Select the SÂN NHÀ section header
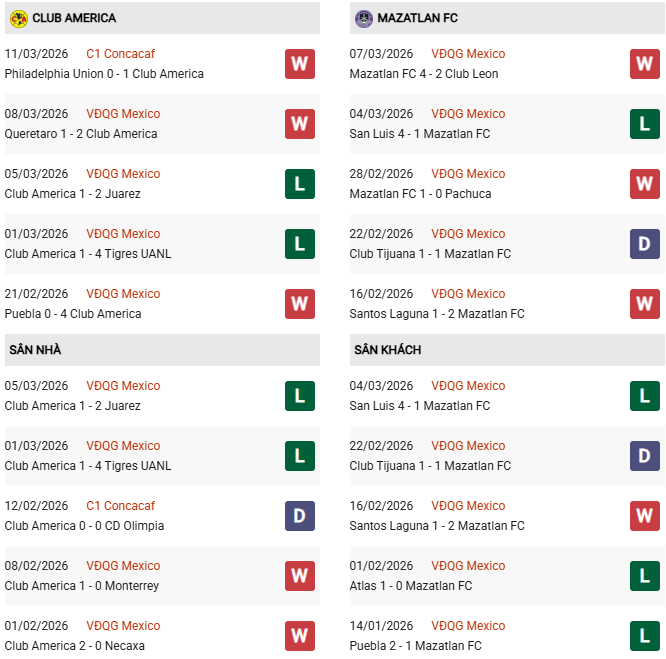The image size is (666, 659). pyautogui.click(x=35, y=350)
